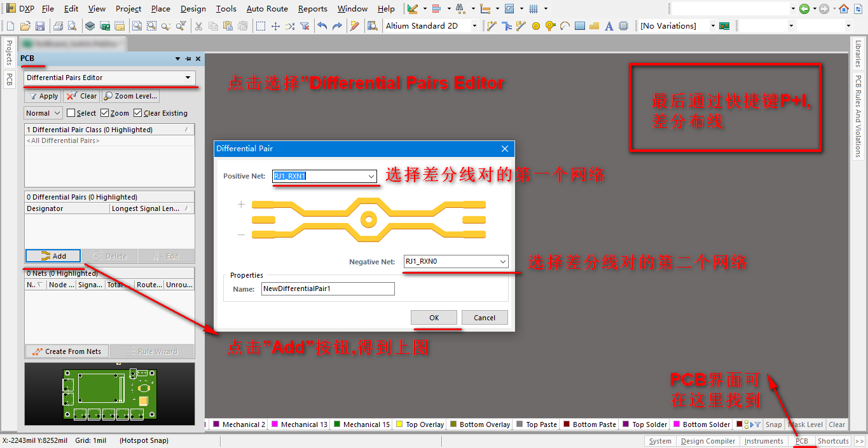Click the Top Overlay yellow layer swatch
The image size is (868, 448).
pyautogui.click(x=399, y=424)
